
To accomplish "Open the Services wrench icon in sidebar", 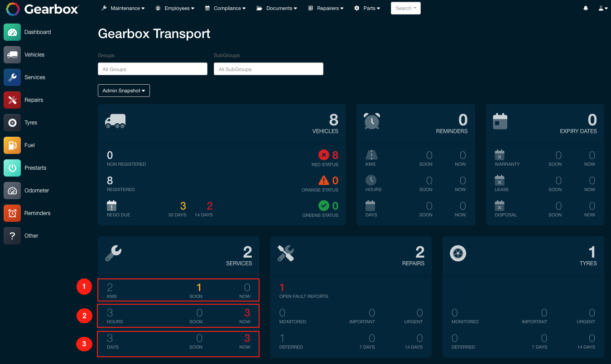I will [x=12, y=77].
